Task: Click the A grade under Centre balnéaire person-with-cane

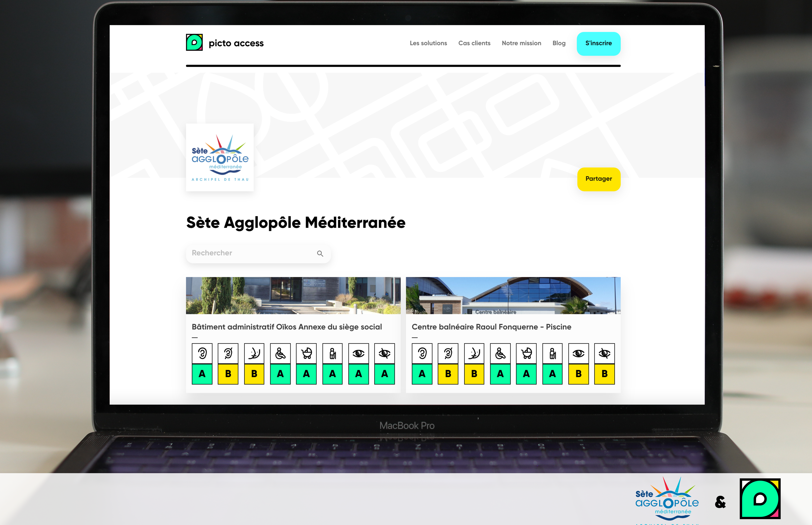Action: coord(552,374)
